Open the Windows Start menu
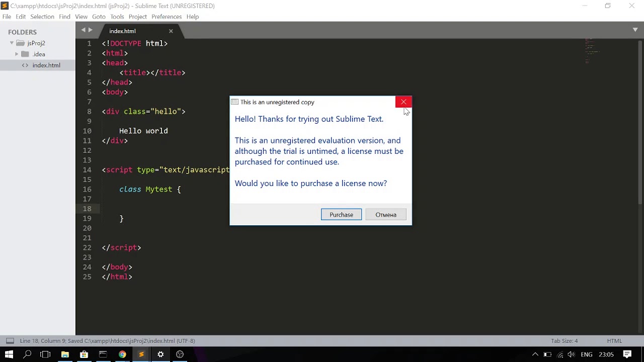Screen dimensions: 644x362 coord(9,354)
